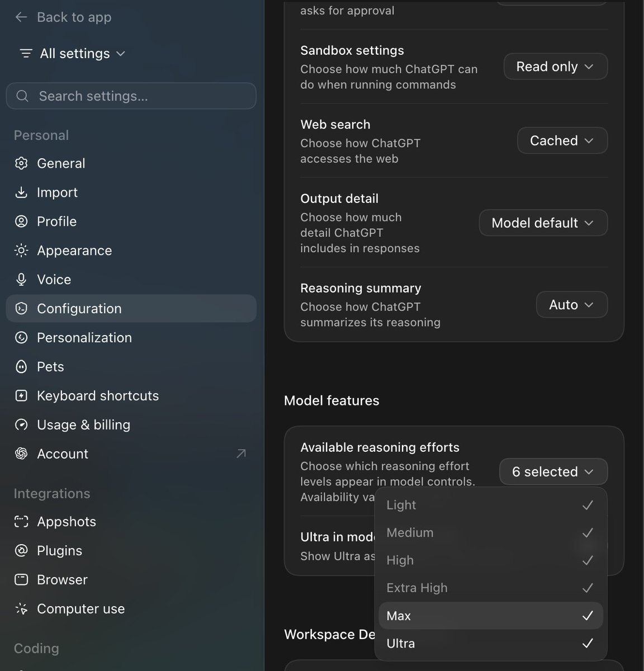This screenshot has height=671, width=644.
Task: Click the Configuration terminal icon
Action: pos(21,309)
